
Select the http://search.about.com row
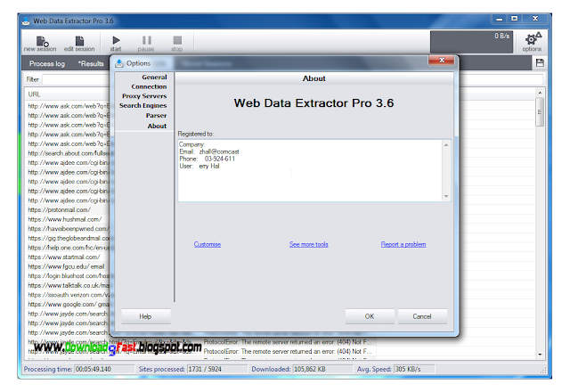pyautogui.click(x=68, y=153)
